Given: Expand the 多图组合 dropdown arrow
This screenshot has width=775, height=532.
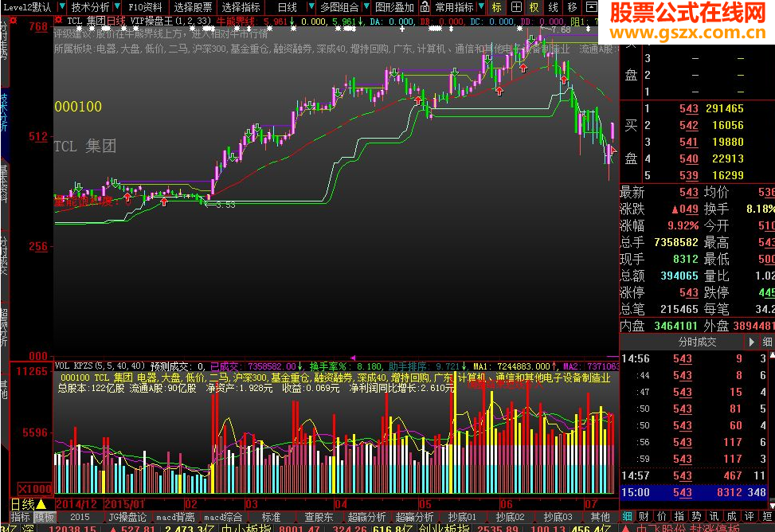Looking at the screenshot, I should point(366,7).
